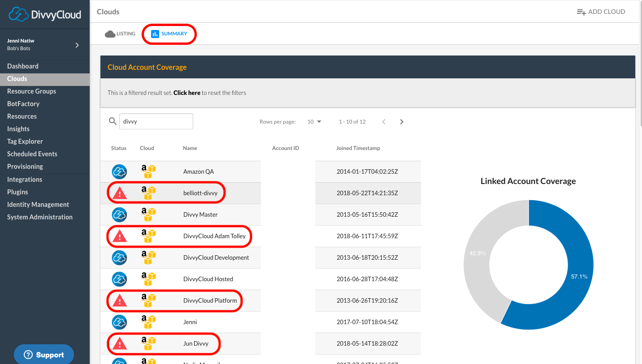This screenshot has width=642, height=364.
Task: Select the Jenni account name
Action: coord(190,322)
